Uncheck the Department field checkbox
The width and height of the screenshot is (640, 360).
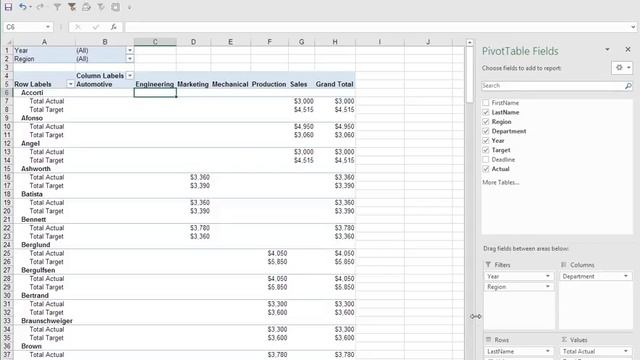click(486, 131)
